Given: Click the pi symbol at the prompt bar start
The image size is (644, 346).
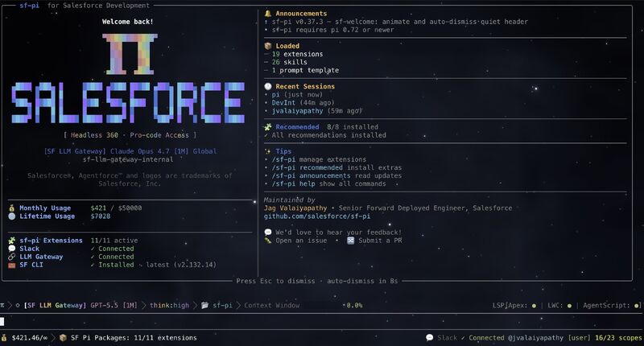Looking at the screenshot, I should [x=2, y=306].
